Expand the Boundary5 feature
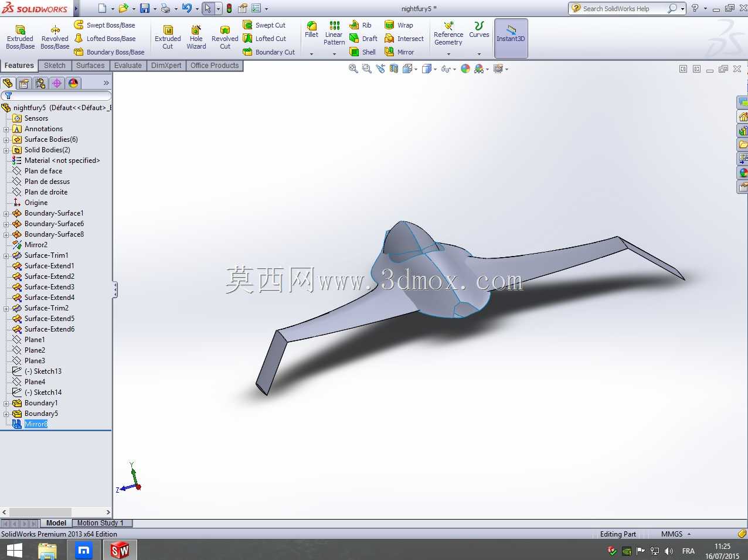748x560 pixels. [6, 414]
